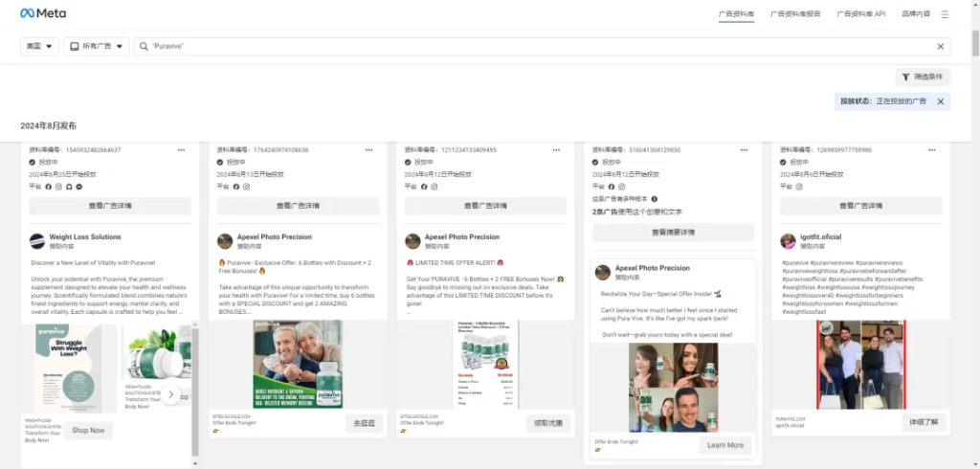Click Messenger platform icon on ad 1545932482664637
Image resolution: width=980 pixels, height=469 pixels.
[x=79, y=187]
